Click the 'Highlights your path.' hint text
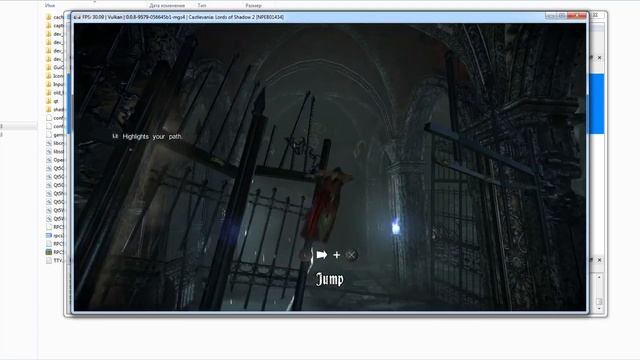The image size is (640, 360). click(152, 136)
